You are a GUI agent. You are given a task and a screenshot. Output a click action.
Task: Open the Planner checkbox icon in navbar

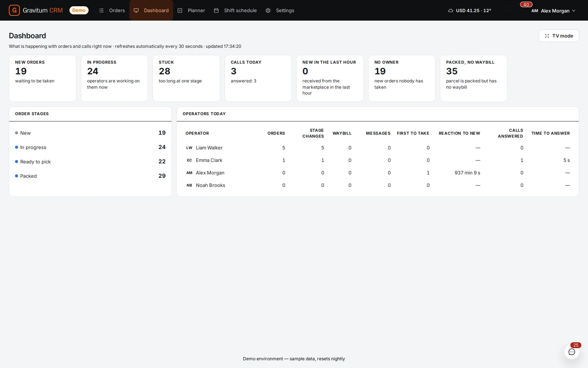click(x=180, y=11)
